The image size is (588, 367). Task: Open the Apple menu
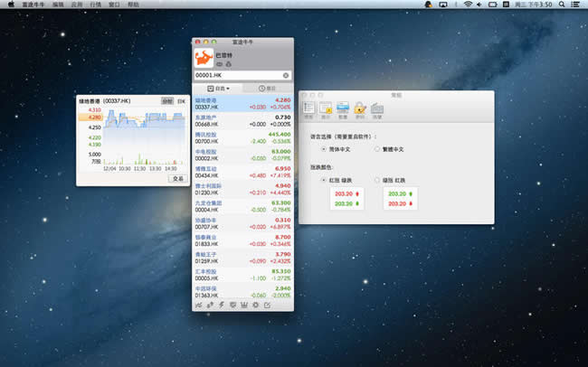point(11,5)
